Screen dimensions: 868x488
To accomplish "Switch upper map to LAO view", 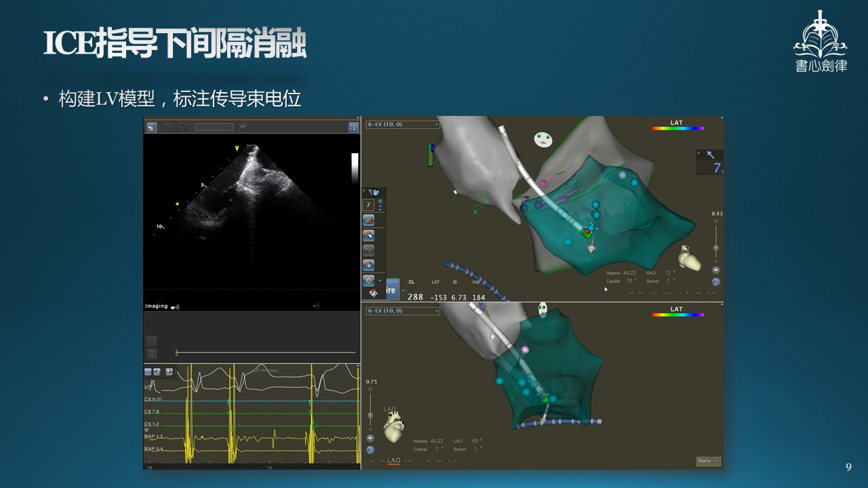I will click(x=653, y=293).
